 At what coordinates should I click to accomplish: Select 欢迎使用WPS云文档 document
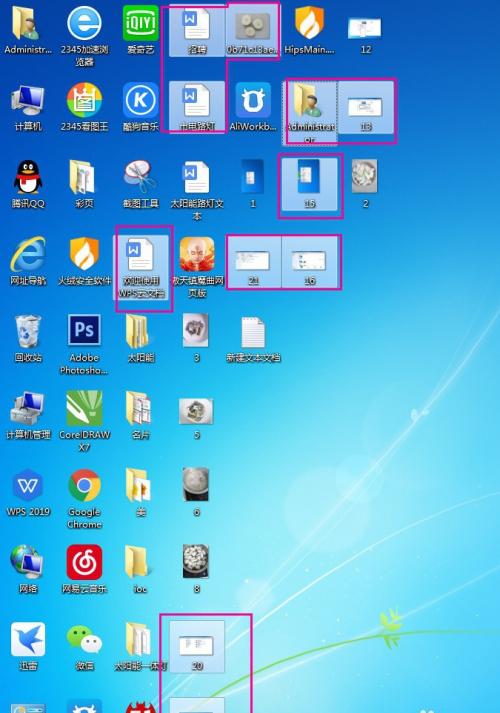[140, 267]
